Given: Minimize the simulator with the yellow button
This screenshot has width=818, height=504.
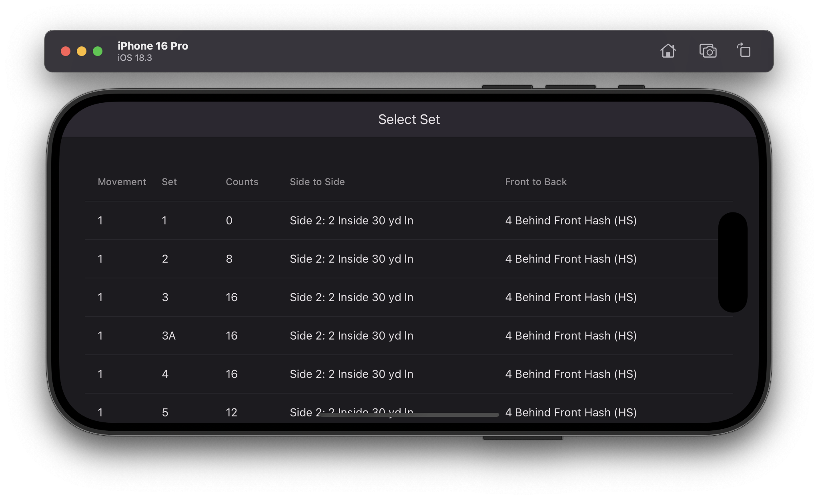Looking at the screenshot, I should pos(82,51).
